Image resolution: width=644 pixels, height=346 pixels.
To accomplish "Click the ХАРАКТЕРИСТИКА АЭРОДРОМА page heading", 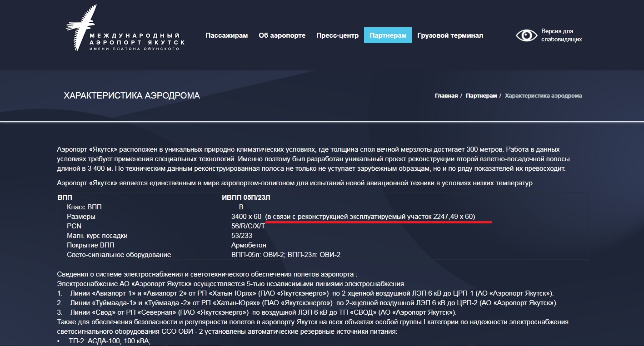I will point(132,96).
